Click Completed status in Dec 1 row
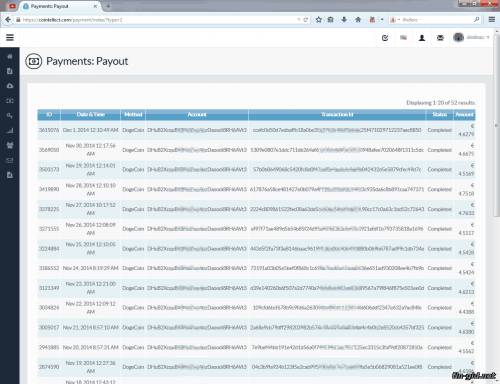This screenshot has width=500, height=384. (x=439, y=130)
